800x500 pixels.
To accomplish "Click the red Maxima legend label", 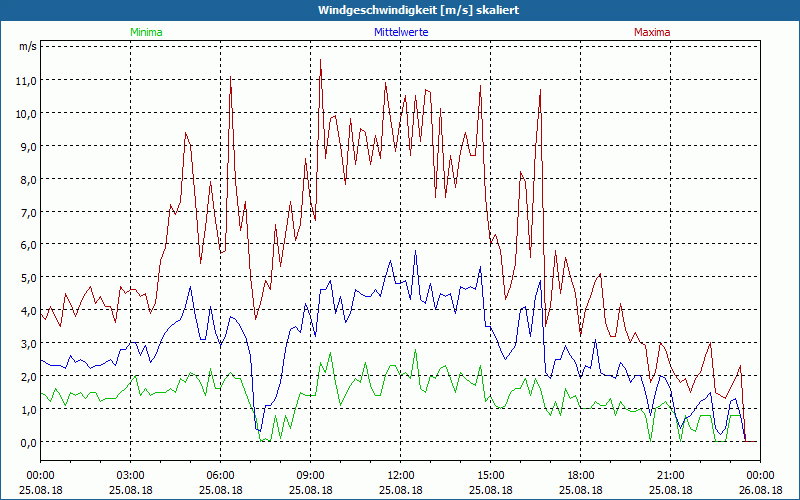I will (x=652, y=32).
